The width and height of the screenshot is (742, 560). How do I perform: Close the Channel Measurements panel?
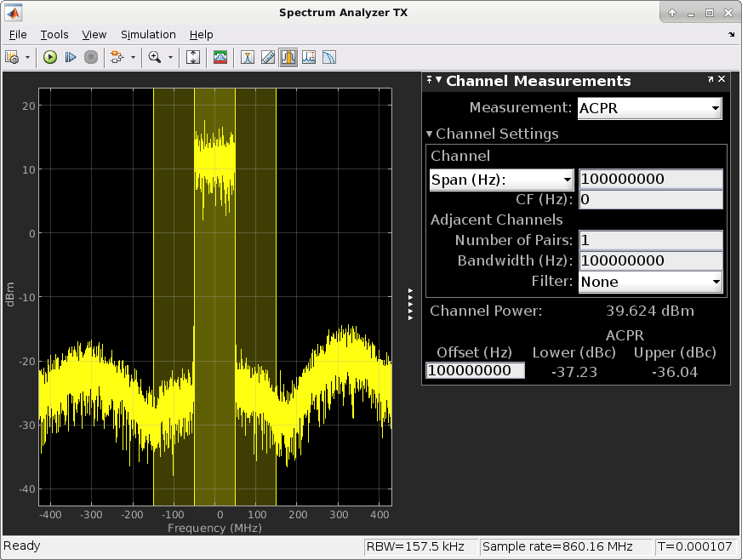tap(722, 79)
